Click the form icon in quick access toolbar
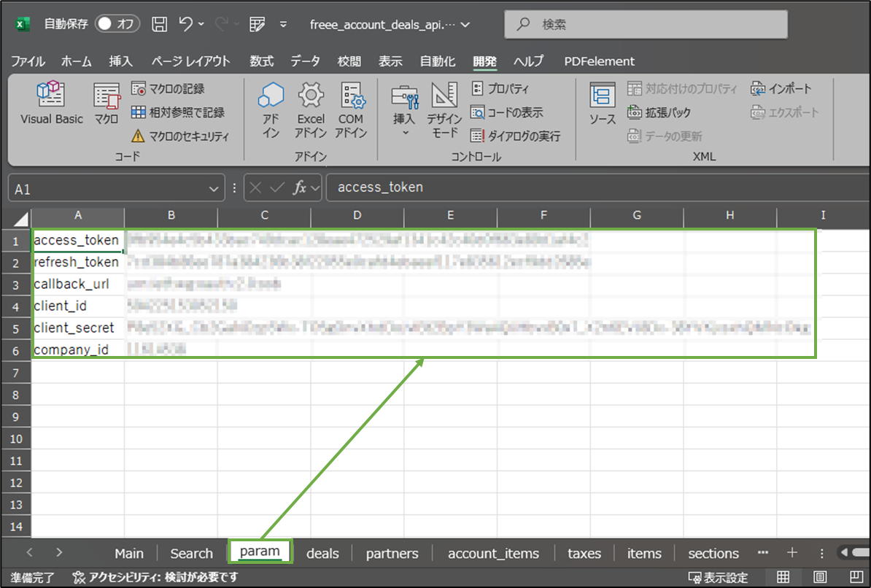This screenshot has height=588, width=871. 258,24
